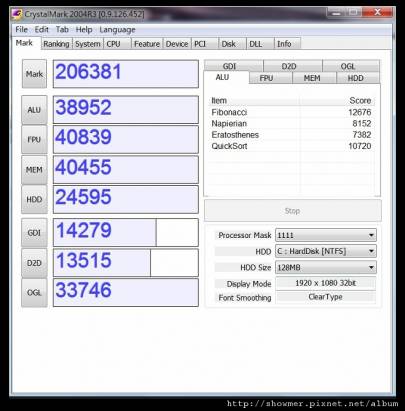Expand the HDD Size dropdown
Image resolution: width=405 pixels, height=411 pixels.
point(326,267)
